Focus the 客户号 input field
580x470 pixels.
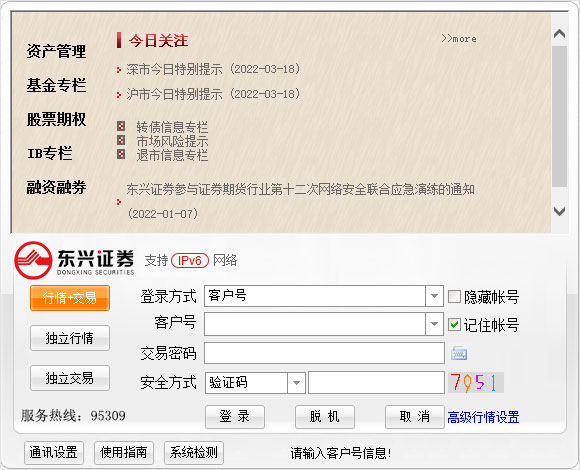[x=315, y=324]
